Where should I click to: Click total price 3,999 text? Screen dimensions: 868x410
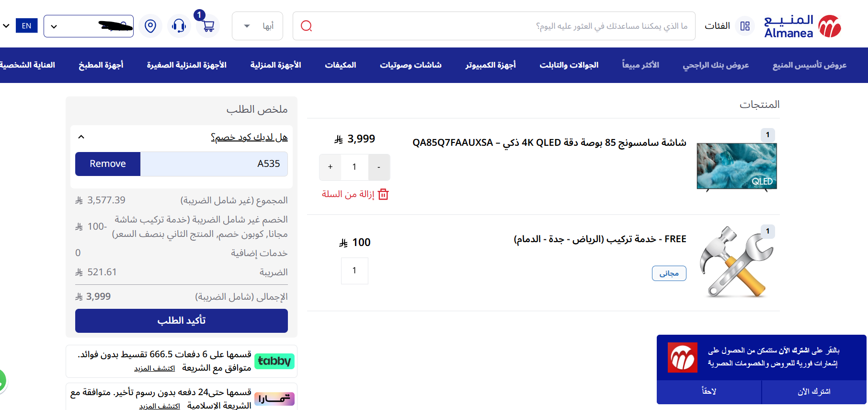coord(93,297)
